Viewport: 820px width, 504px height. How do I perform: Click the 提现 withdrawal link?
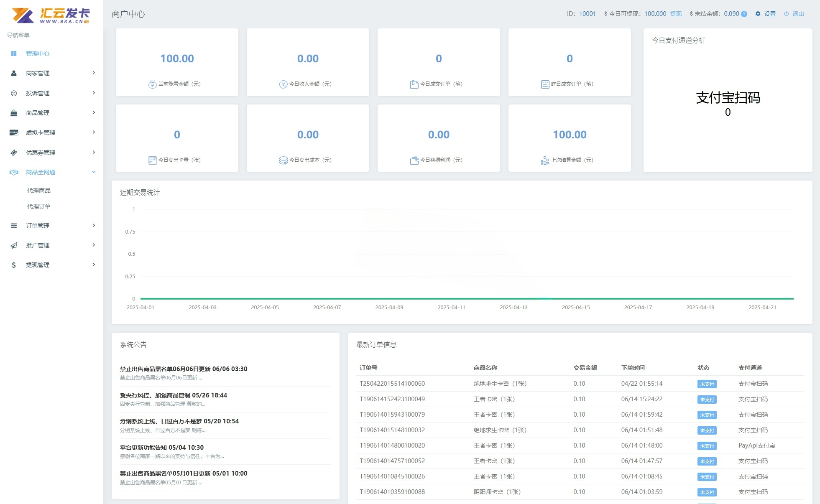click(x=676, y=13)
